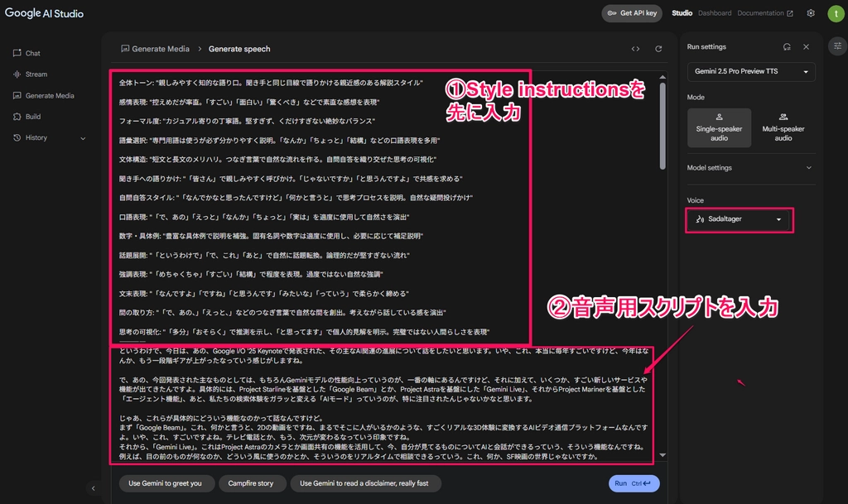Click the Run settings heading
The height and width of the screenshot is (504, 848).
pyautogui.click(x=706, y=47)
